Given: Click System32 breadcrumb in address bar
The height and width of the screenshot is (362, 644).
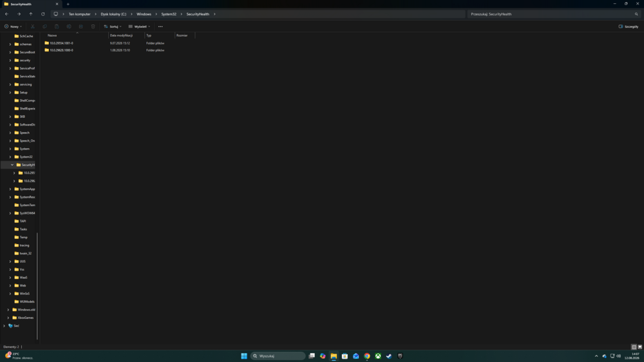Looking at the screenshot, I should click(x=169, y=14).
